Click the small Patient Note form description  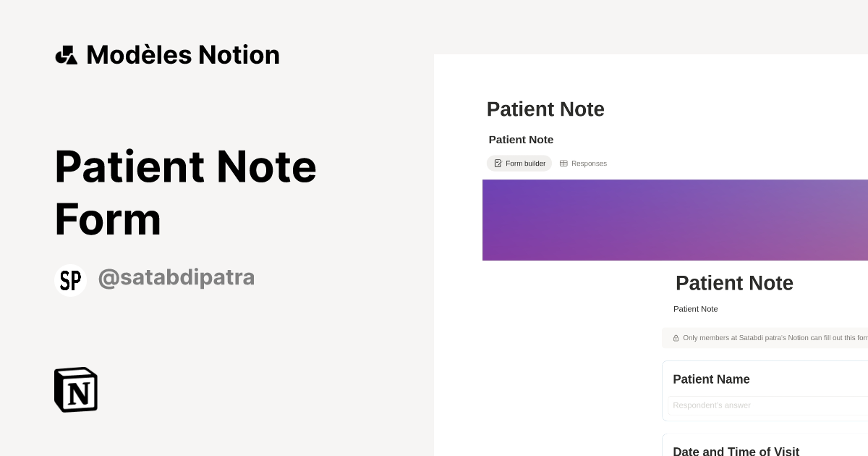pyautogui.click(x=696, y=309)
